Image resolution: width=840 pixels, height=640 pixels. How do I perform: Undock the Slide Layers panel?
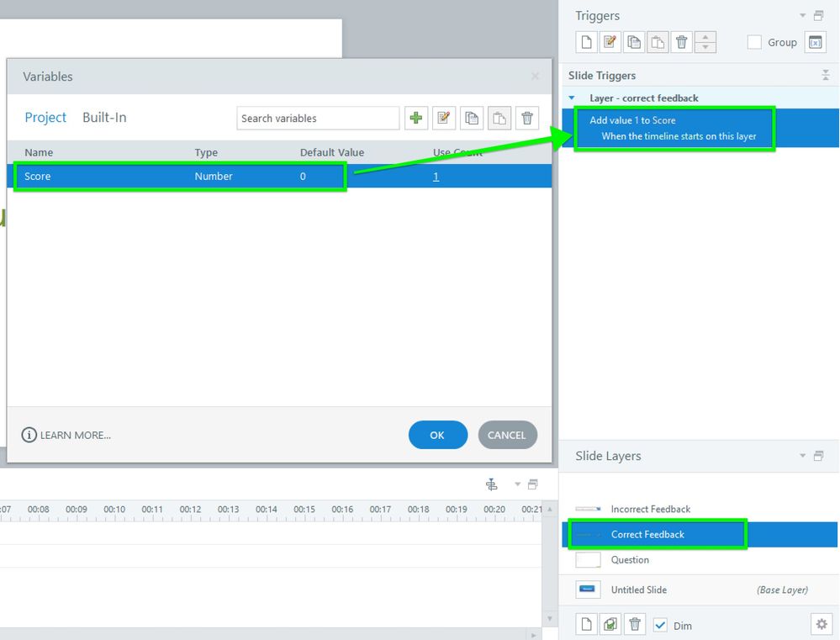pos(819,456)
